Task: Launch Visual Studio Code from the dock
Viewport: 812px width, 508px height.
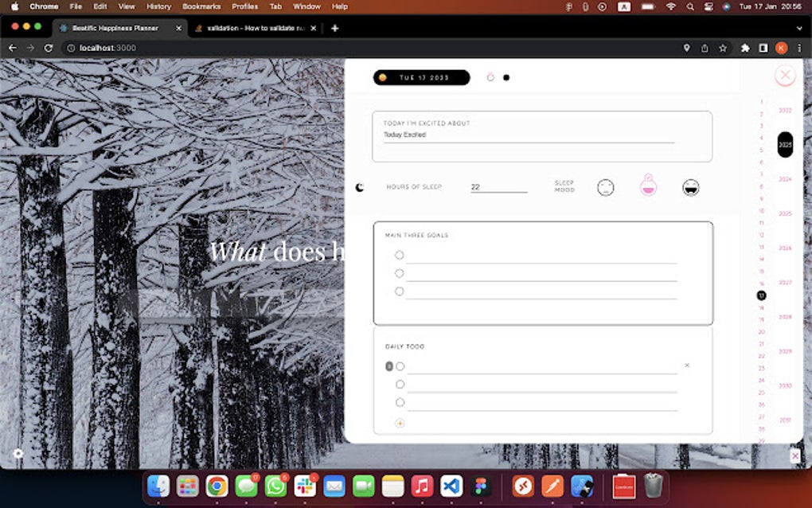Action: [451, 486]
